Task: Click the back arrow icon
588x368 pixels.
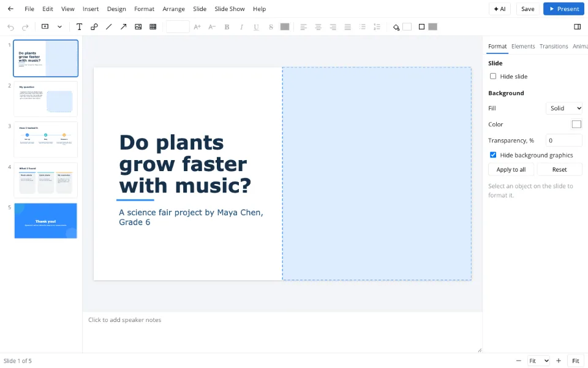Action: (10, 9)
